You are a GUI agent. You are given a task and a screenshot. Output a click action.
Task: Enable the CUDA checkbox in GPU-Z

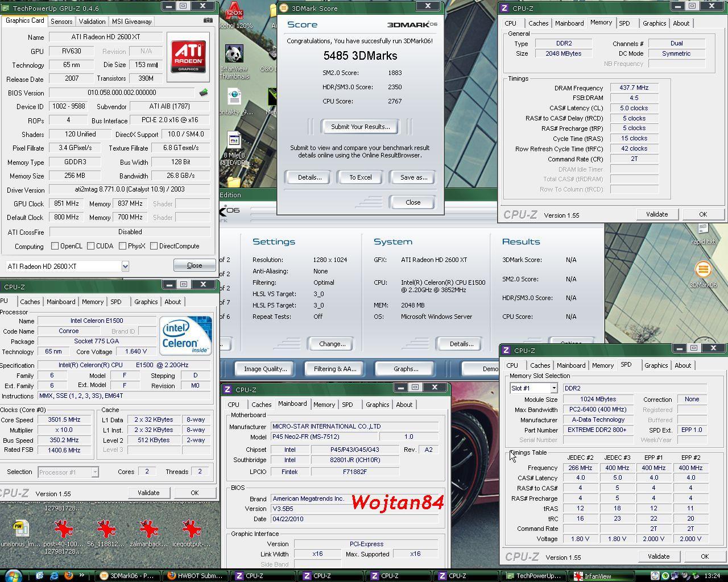coord(91,246)
